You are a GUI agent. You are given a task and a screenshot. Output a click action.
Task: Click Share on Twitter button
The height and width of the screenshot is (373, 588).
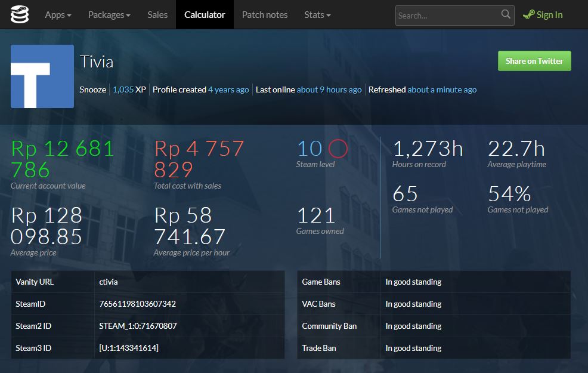click(x=534, y=61)
